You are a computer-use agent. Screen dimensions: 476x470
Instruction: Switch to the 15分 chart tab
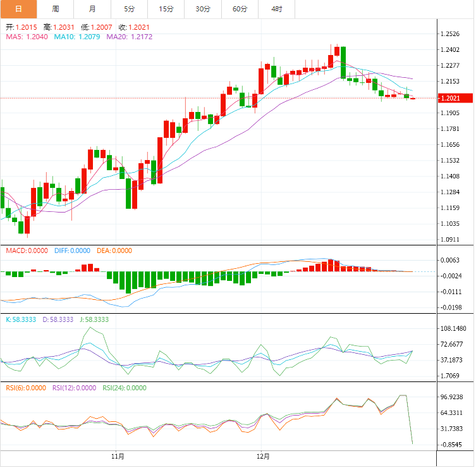(166, 9)
